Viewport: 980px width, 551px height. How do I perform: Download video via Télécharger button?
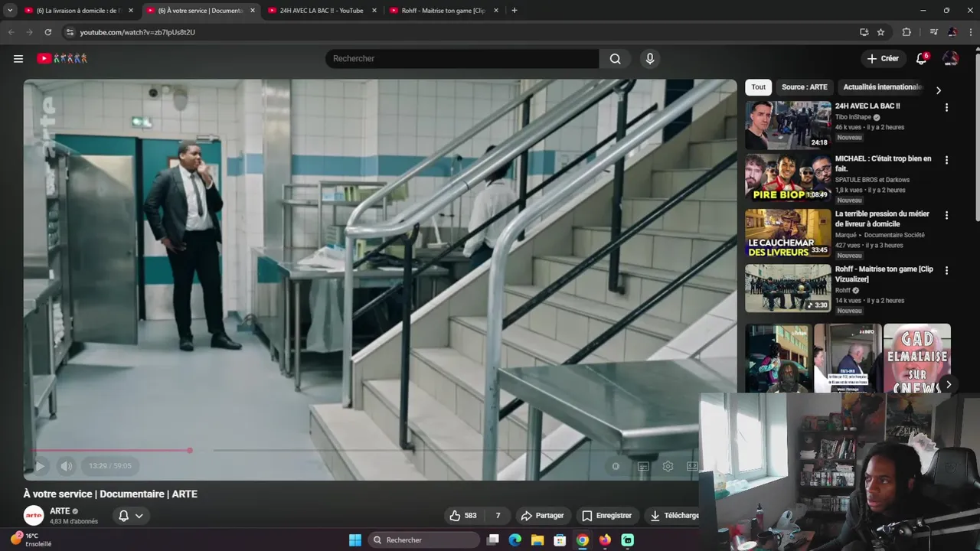(673, 516)
